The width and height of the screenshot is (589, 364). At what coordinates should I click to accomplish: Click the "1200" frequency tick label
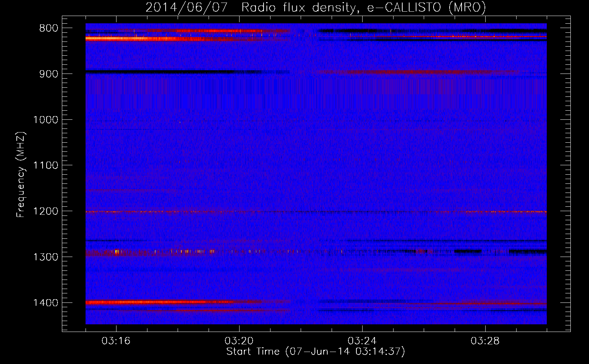(x=46, y=211)
